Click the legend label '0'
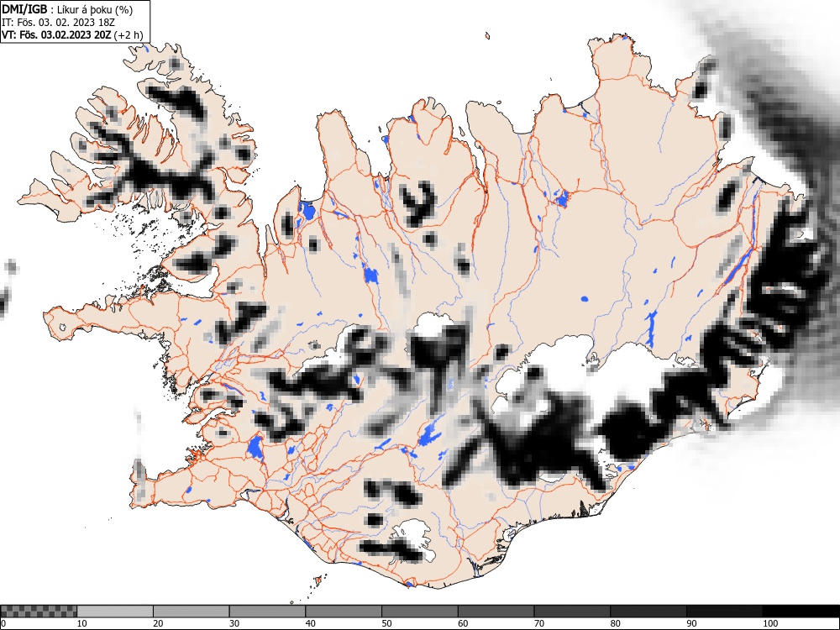Screen dimensions: 840x630 tap(3, 623)
